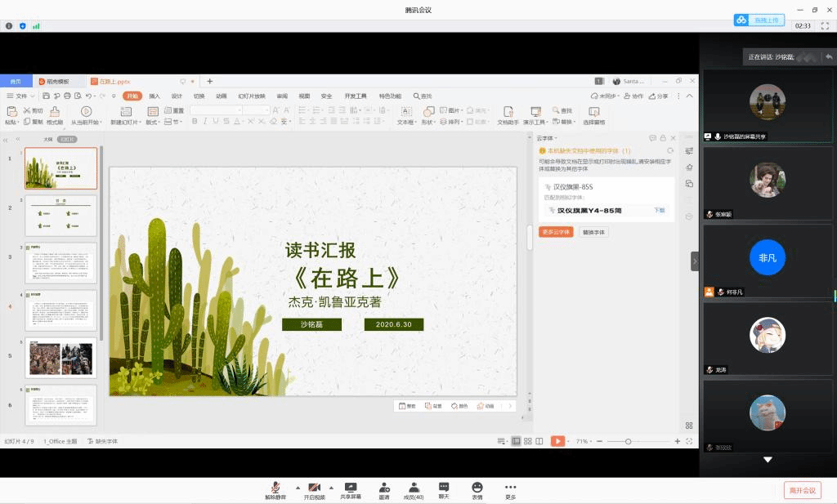The height and width of the screenshot is (504, 837).
Task: Expand audio options arrow beside 解除静音
Action: (x=297, y=487)
